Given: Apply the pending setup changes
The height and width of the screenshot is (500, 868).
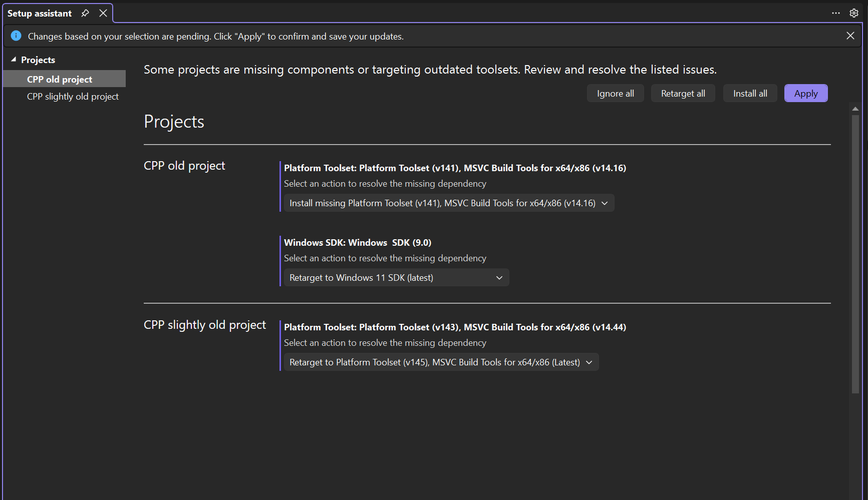Looking at the screenshot, I should [x=805, y=93].
